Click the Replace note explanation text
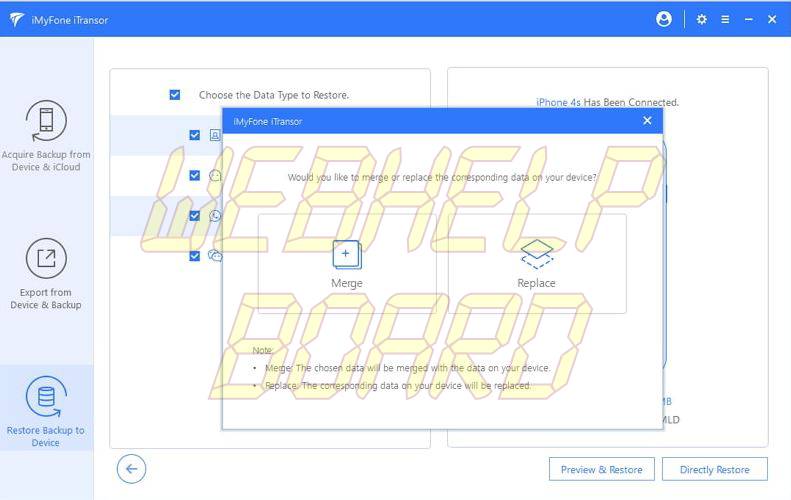The image size is (791, 500). click(x=398, y=386)
